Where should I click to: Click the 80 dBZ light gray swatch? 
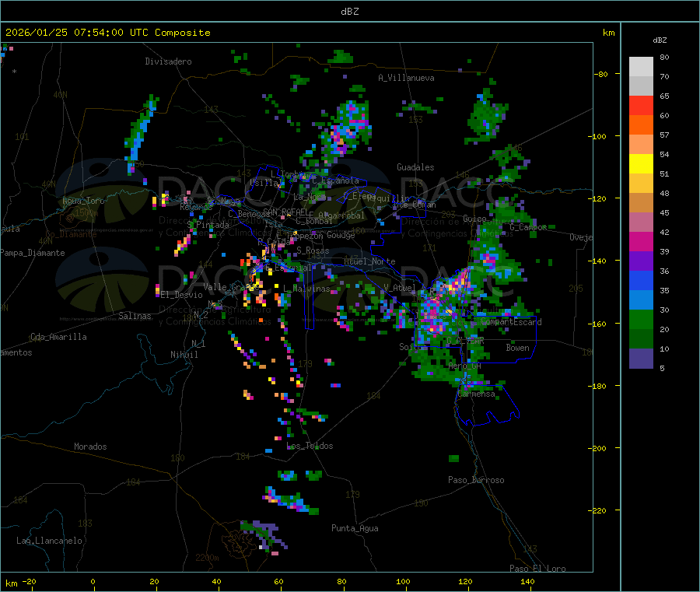click(641, 67)
